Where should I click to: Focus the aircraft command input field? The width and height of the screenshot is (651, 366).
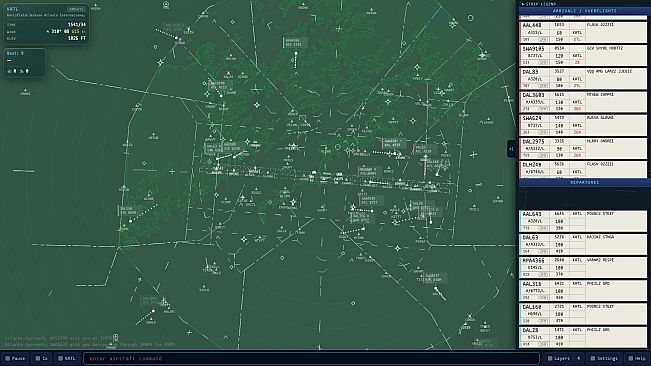coord(311,358)
